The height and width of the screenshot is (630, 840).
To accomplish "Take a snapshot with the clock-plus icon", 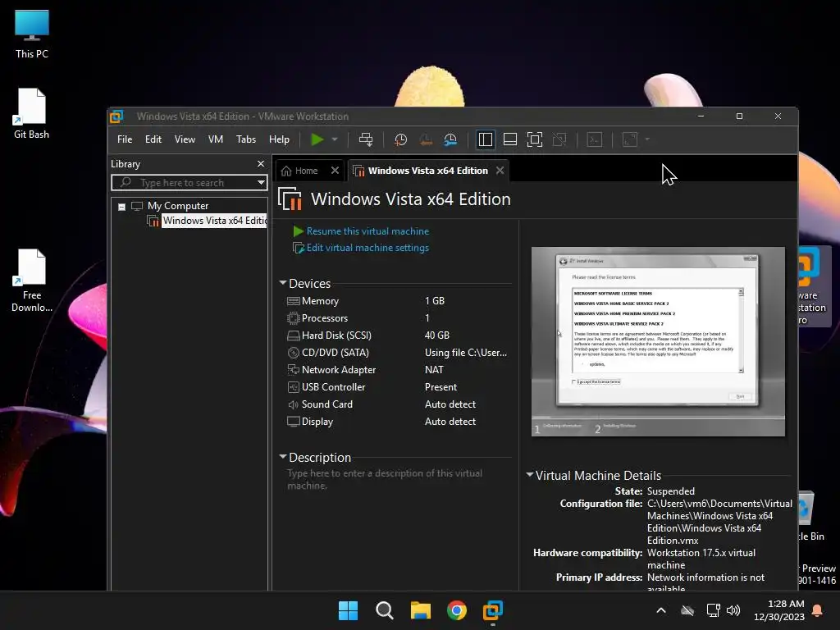I will click(400, 139).
